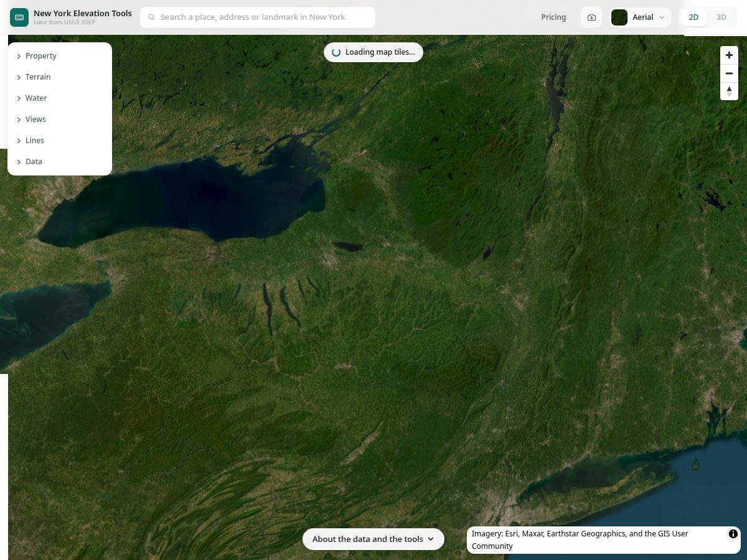This screenshot has height=560, width=747.
Task: Click the New York Elevation Tools title
Action: point(83,13)
